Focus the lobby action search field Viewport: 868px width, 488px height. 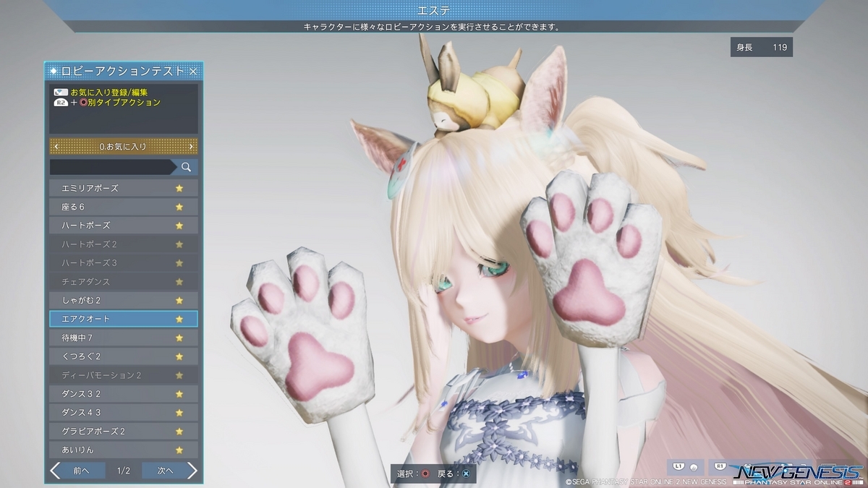pyautogui.click(x=113, y=167)
